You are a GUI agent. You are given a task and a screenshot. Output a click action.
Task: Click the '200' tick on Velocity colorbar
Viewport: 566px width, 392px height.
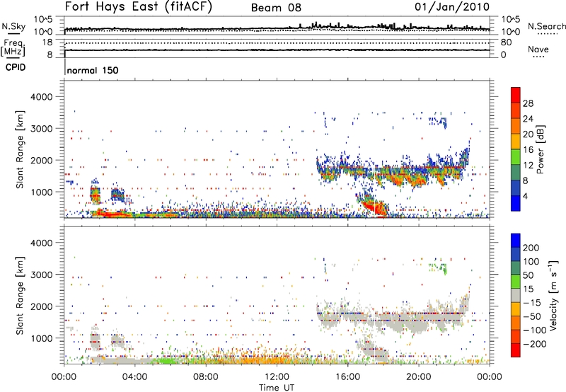[x=531, y=248]
